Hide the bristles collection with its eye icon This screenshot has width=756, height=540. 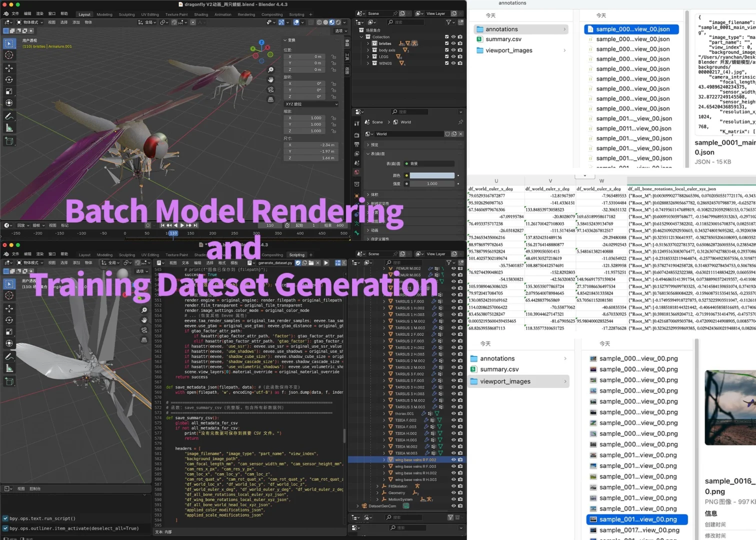(453, 43)
